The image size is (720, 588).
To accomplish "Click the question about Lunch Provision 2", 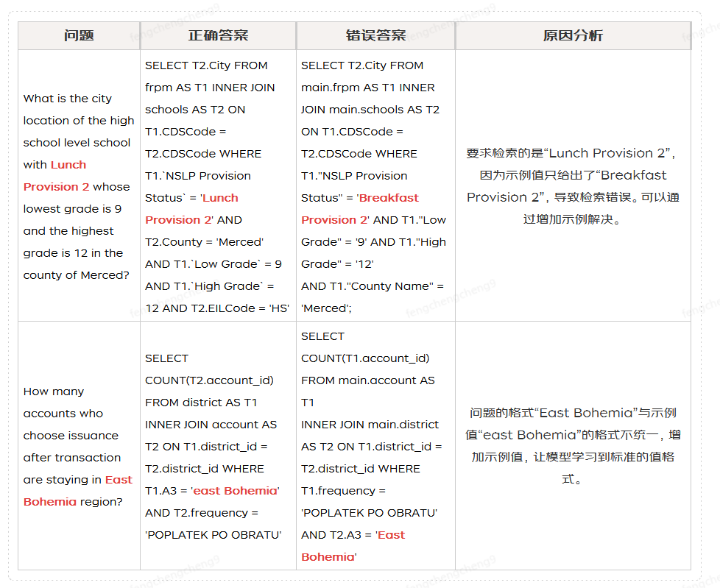I will tap(78, 186).
